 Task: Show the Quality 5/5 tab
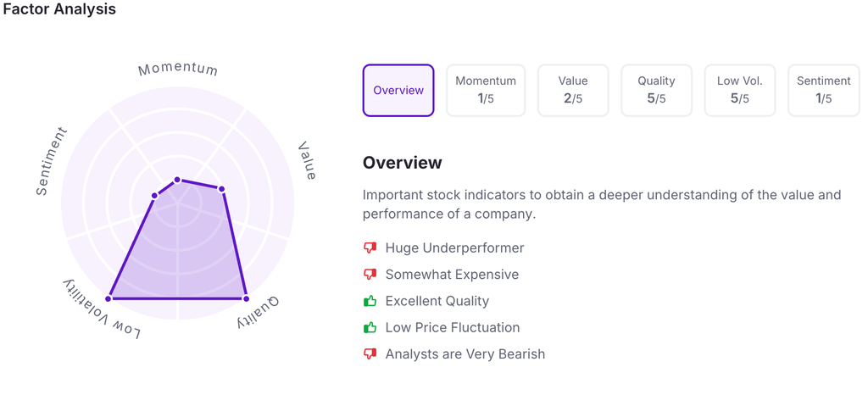657,90
